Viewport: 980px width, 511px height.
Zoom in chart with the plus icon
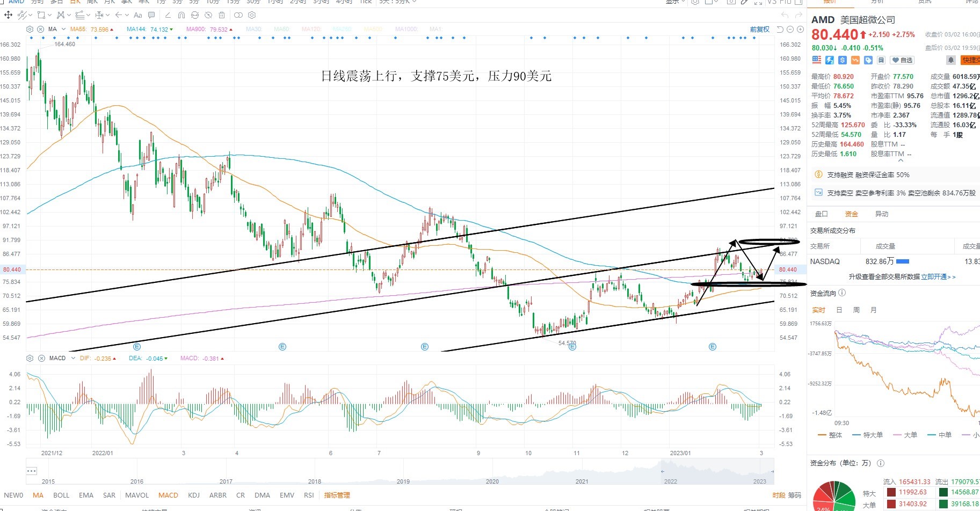click(x=800, y=29)
